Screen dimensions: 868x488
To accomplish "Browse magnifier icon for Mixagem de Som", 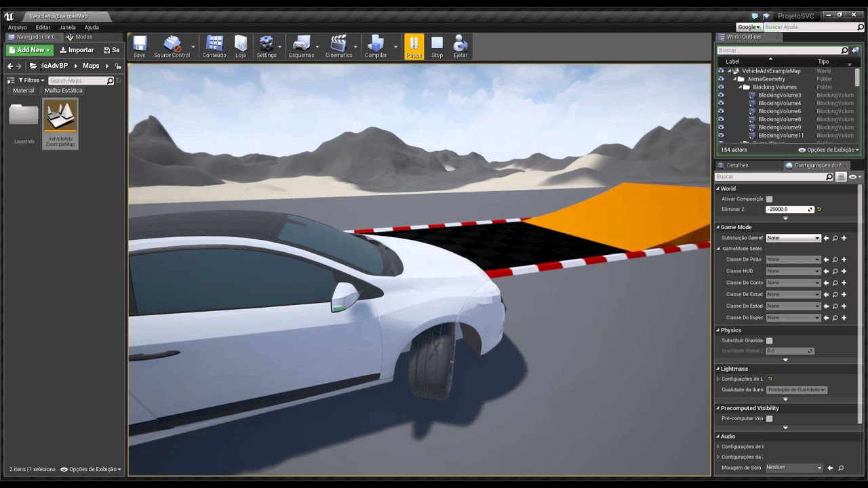I will tap(840, 468).
